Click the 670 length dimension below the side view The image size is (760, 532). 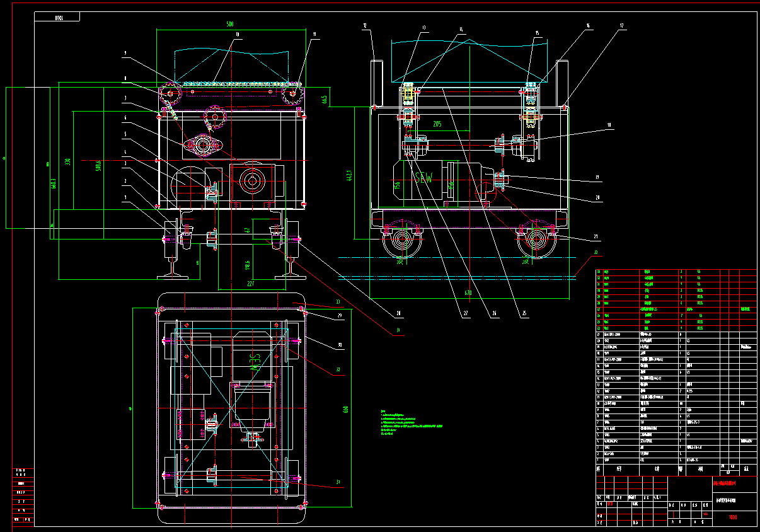pos(468,293)
